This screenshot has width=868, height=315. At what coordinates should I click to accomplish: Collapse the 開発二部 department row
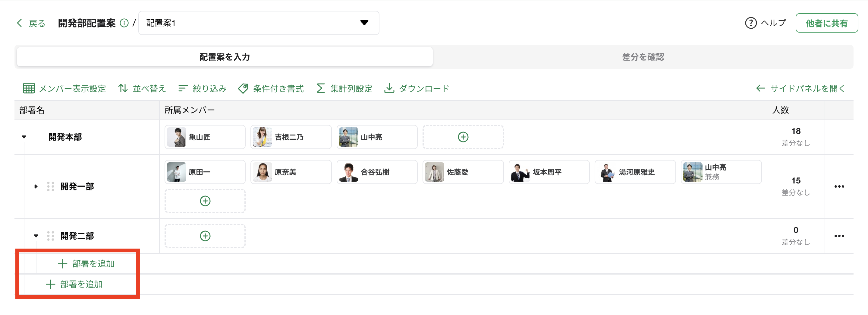pyautogui.click(x=36, y=236)
